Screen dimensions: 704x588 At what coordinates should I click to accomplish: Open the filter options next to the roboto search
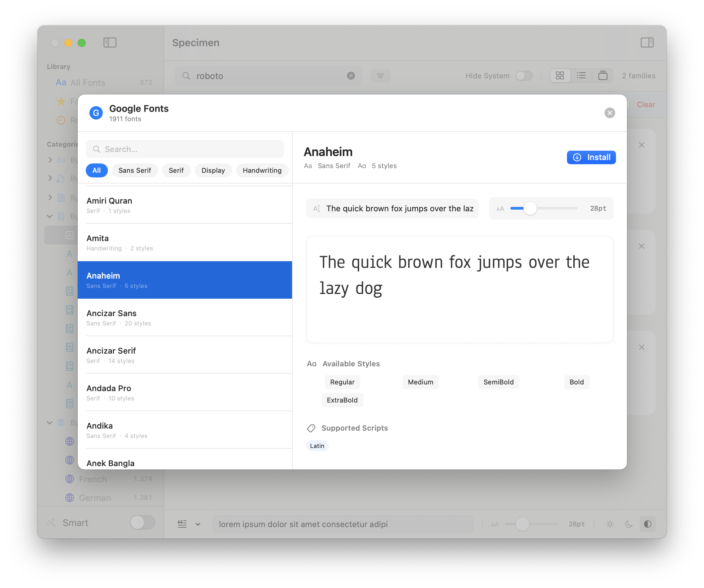click(x=380, y=76)
